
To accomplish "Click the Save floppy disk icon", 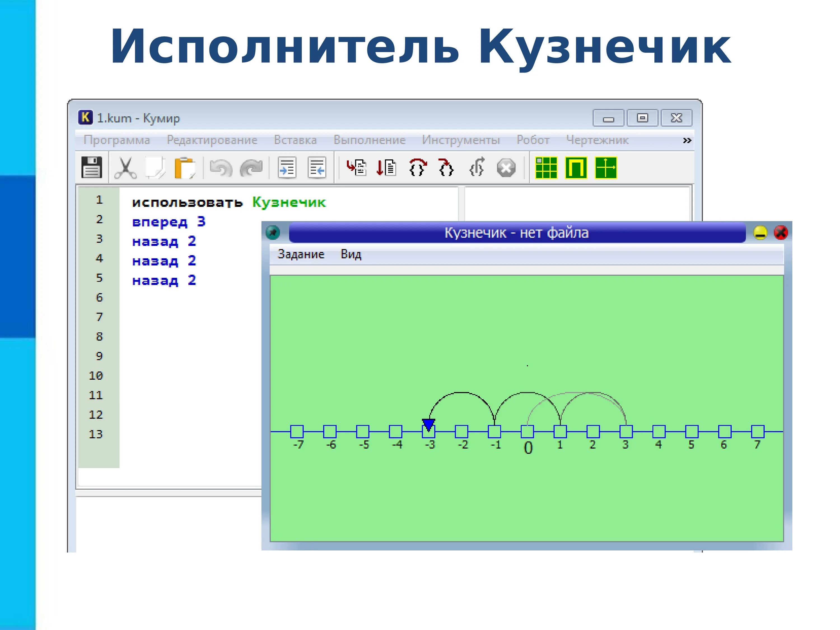I will 92,167.
